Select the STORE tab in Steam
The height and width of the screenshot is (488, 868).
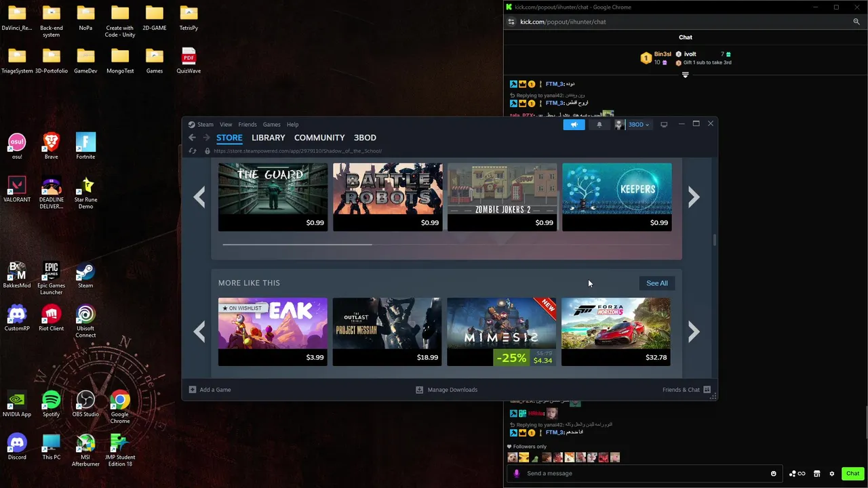pyautogui.click(x=229, y=138)
